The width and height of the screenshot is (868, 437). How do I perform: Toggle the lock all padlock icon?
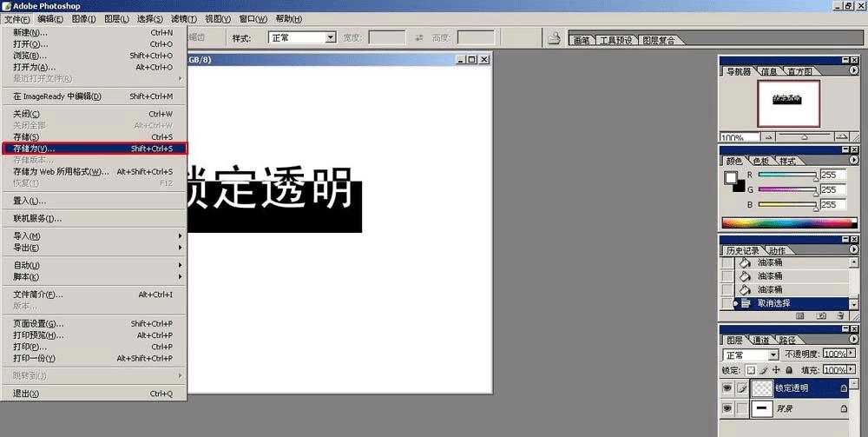(789, 370)
